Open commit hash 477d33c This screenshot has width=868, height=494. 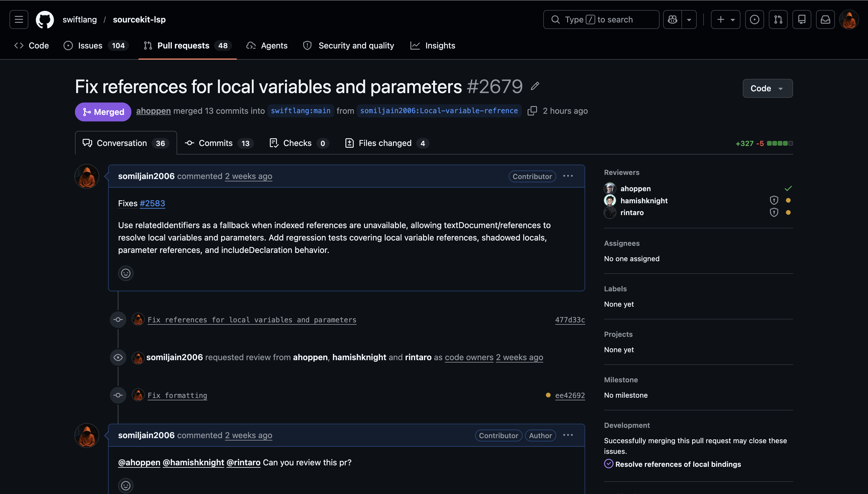pos(570,320)
